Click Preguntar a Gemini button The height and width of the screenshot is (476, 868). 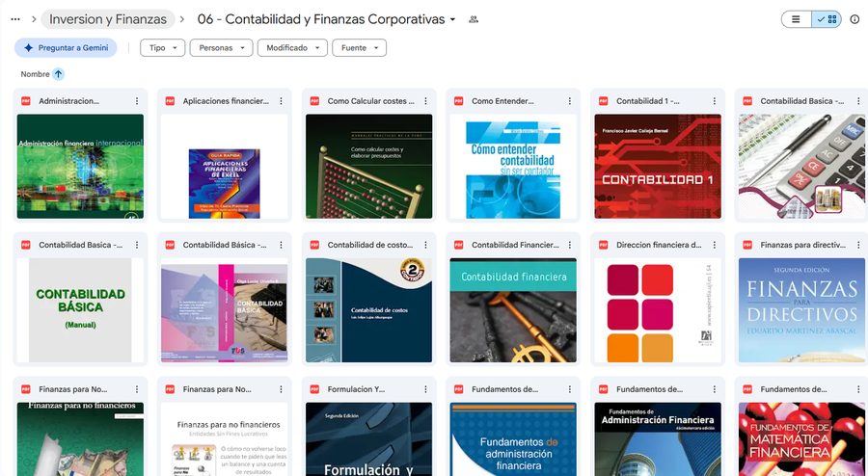click(x=66, y=48)
